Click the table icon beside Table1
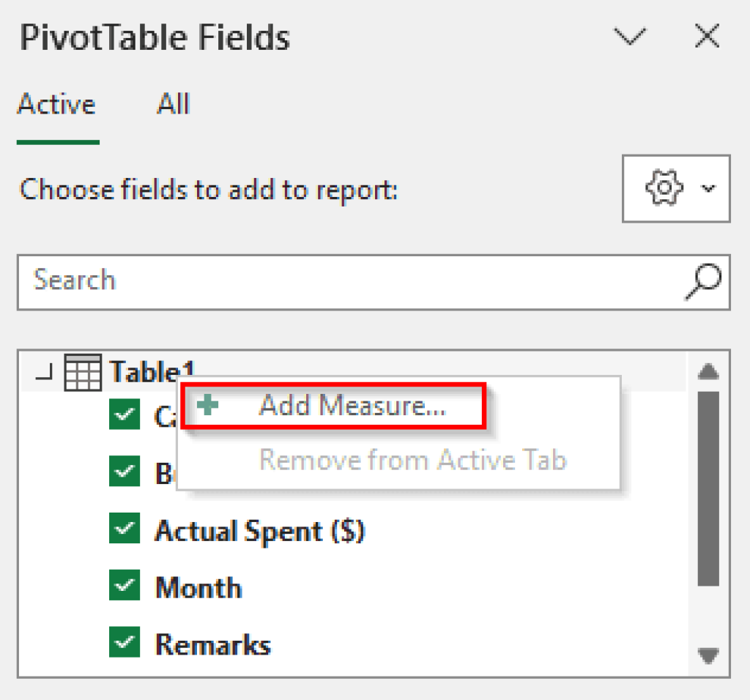750x700 pixels. pyautogui.click(x=83, y=371)
